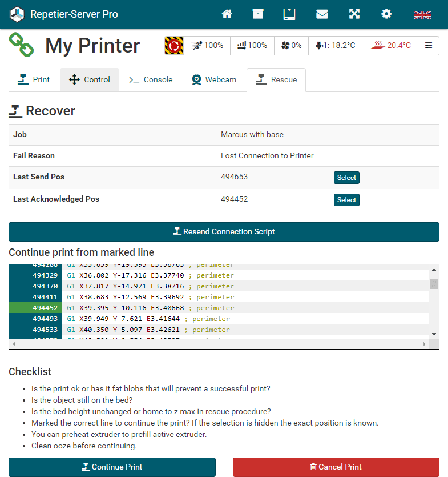
Task: Click the heated bed temperature 20.4°C
Action: pos(391,45)
